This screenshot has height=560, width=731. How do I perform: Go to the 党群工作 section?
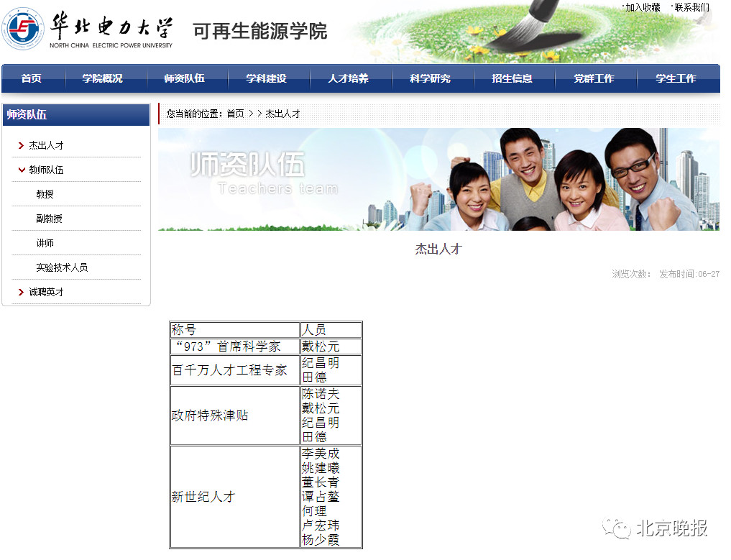tap(594, 79)
